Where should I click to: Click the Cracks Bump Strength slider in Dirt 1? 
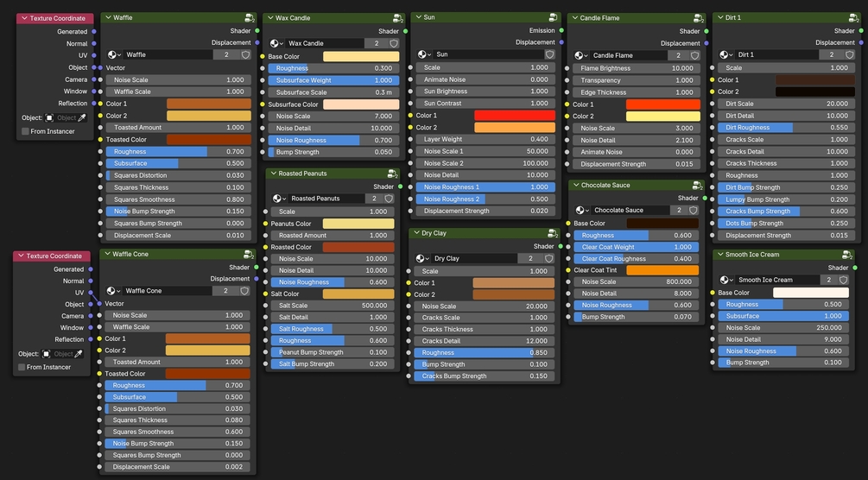click(786, 212)
